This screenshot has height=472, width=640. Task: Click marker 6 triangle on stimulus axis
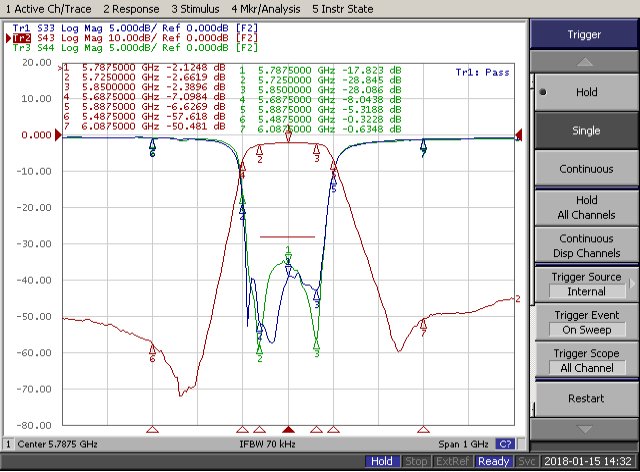coord(153,430)
